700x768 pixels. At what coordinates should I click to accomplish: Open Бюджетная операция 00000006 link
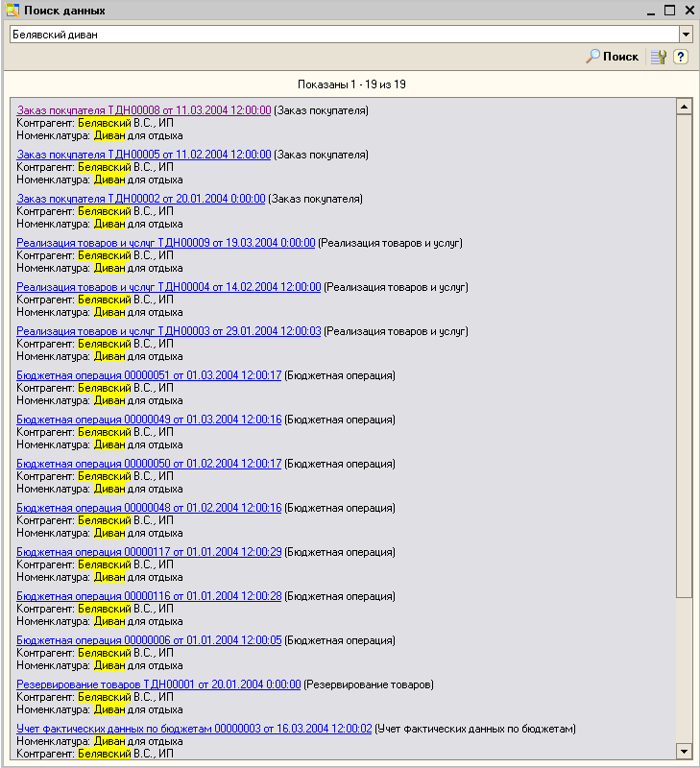pyautogui.click(x=149, y=640)
